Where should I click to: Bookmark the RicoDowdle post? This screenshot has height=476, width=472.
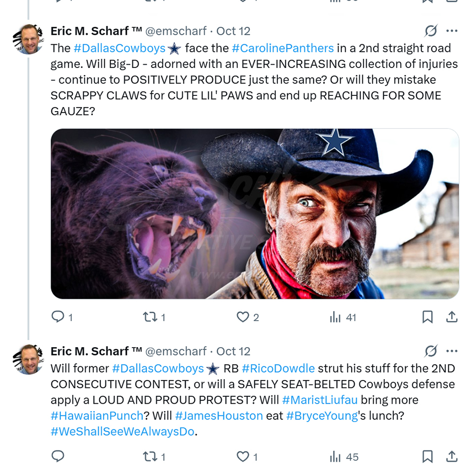pyautogui.click(x=427, y=457)
